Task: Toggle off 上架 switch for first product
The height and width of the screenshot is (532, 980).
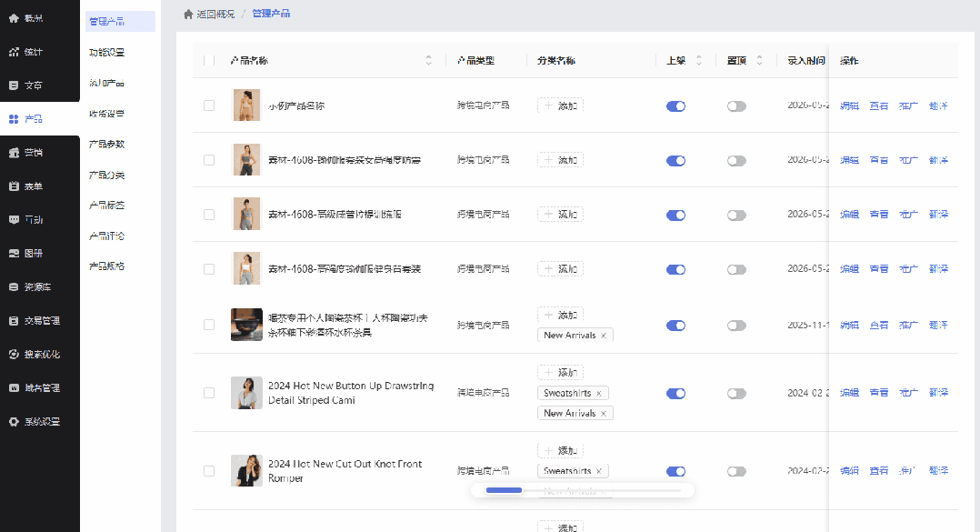Action: [675, 106]
